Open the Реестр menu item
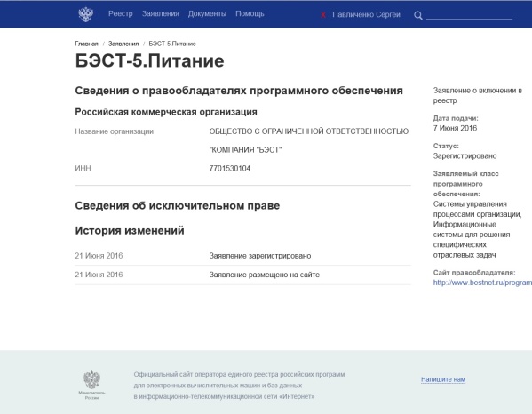This screenshot has height=414, width=532. [x=121, y=13]
